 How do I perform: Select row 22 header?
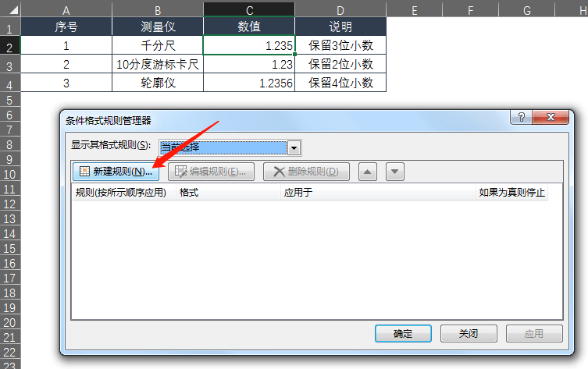[10, 352]
